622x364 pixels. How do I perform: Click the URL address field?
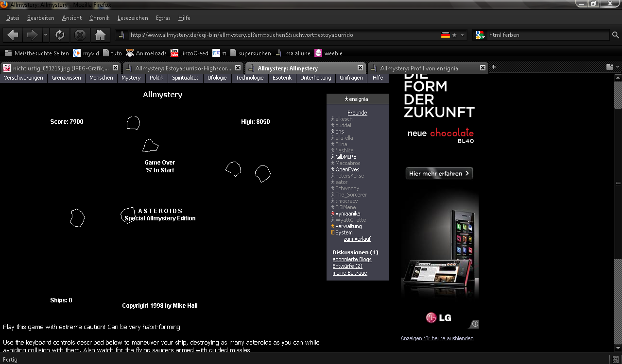coord(284,35)
